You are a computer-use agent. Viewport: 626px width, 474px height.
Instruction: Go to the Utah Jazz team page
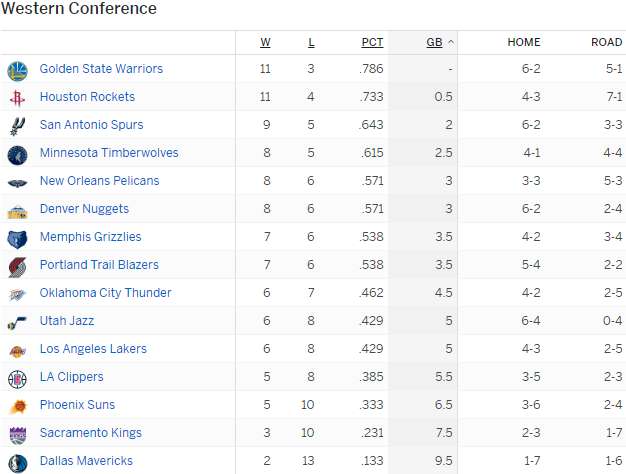point(67,321)
